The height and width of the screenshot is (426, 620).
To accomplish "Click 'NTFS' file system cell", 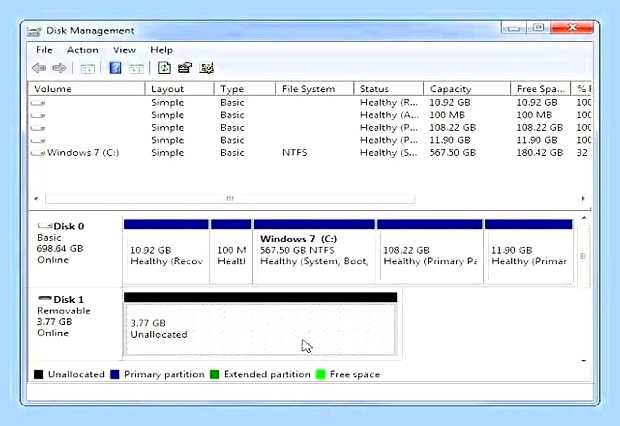I will pyautogui.click(x=295, y=153).
